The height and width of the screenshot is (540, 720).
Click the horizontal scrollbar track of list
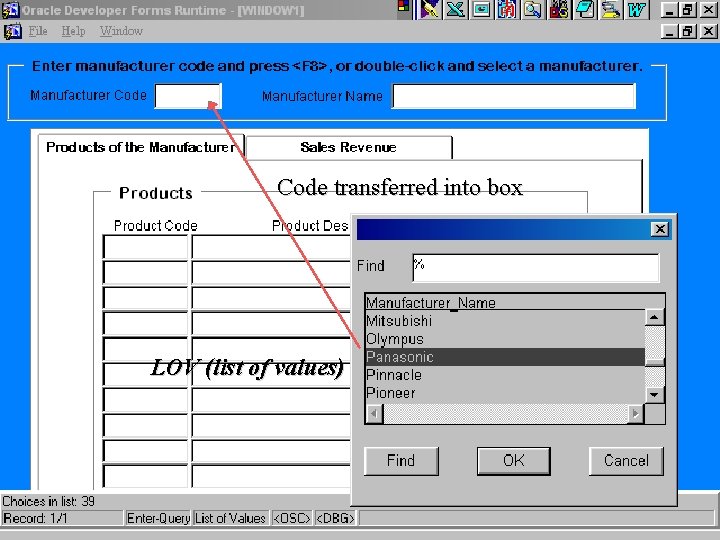click(x=505, y=413)
